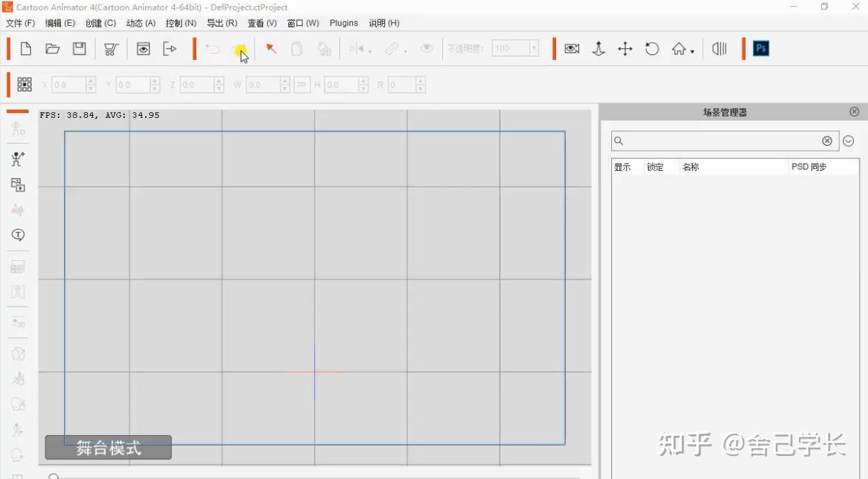This screenshot has height=479, width=868.
Task: Click the Scene Manager search box
Action: [x=724, y=141]
